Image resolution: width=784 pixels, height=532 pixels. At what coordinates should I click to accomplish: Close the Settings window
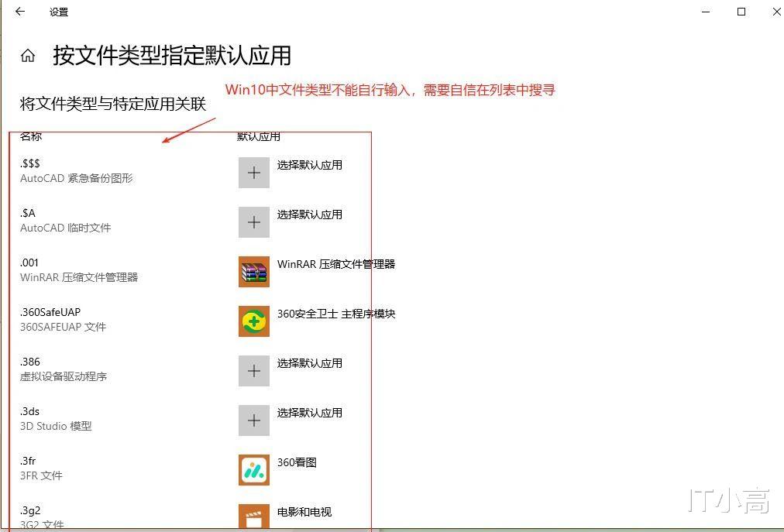tap(776, 12)
